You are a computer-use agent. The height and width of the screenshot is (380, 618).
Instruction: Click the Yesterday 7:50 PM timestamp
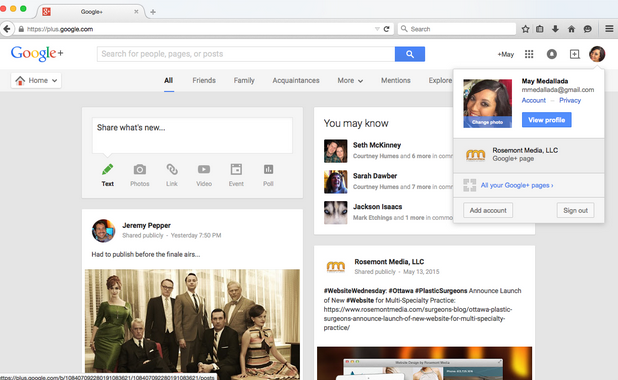pos(196,235)
